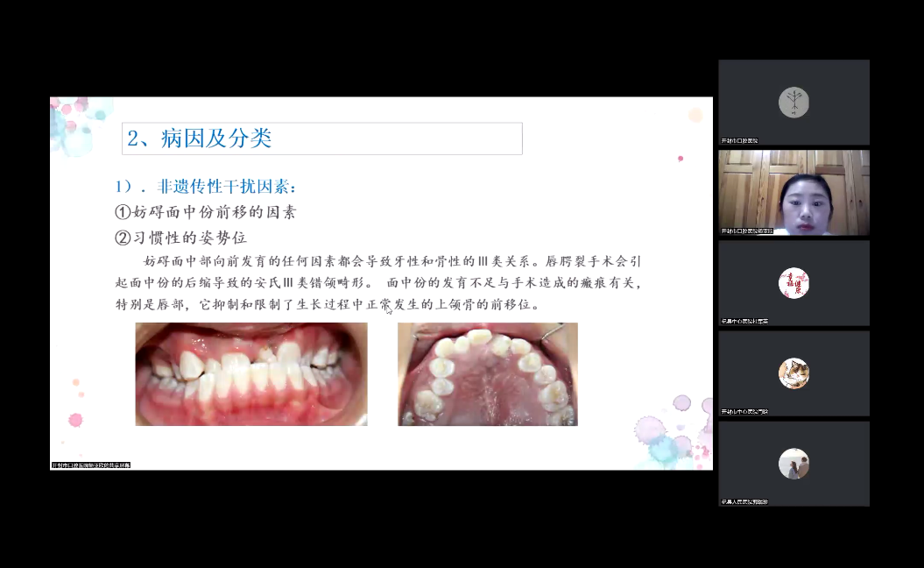Select the participant with red calligraphy avatar
Viewport: 924px width, 568px height.
[794, 282]
